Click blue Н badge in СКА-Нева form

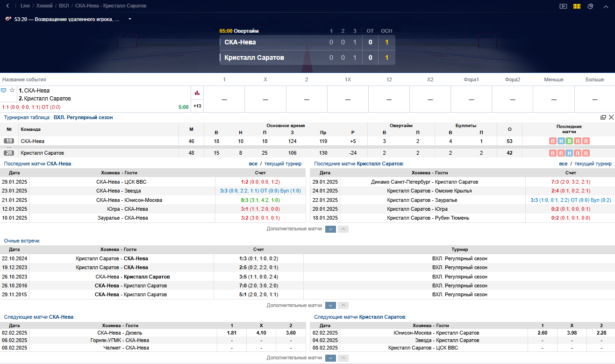click(x=561, y=141)
